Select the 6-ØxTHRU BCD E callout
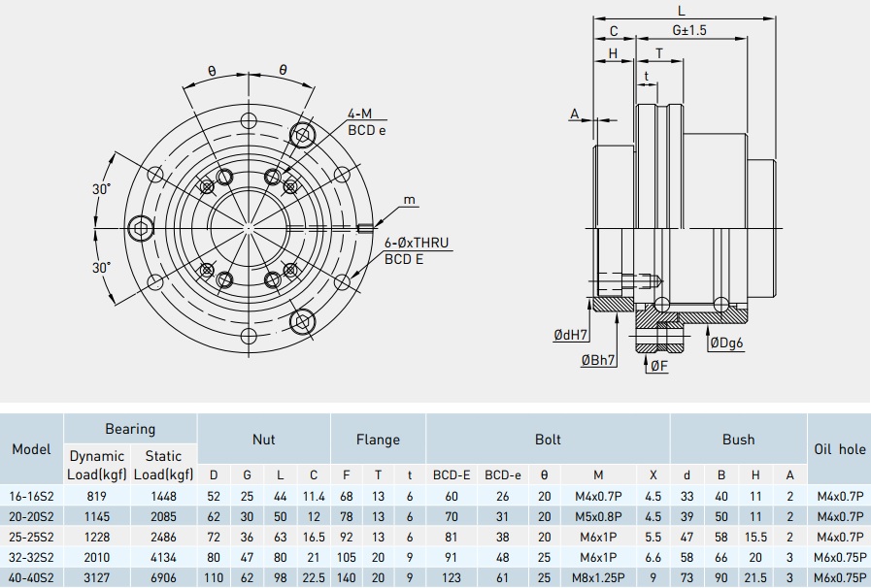 (416, 250)
